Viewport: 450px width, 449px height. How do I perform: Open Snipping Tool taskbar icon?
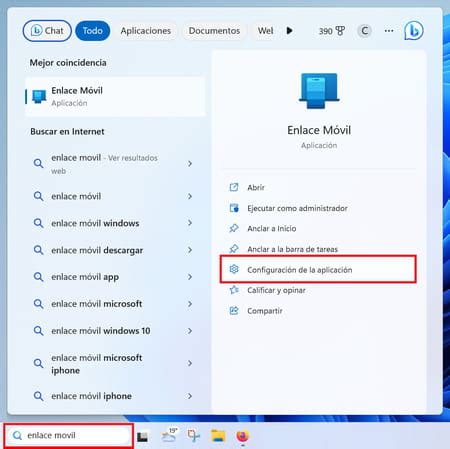[194, 436]
